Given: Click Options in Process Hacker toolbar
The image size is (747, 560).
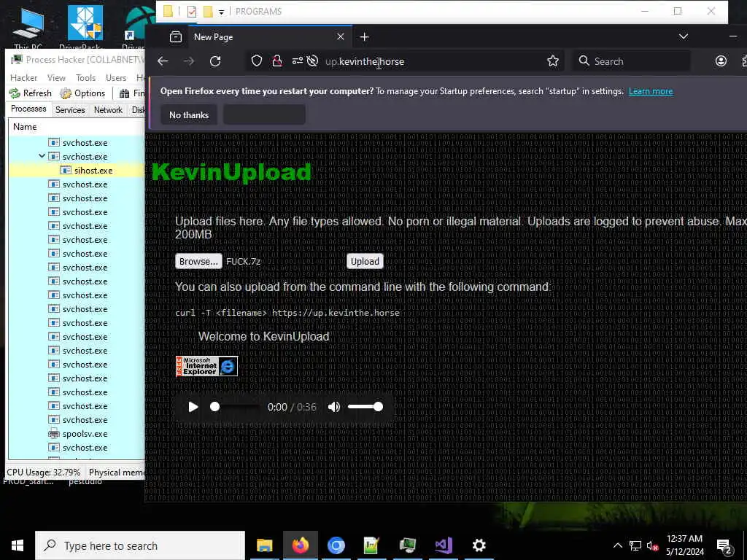Looking at the screenshot, I should click(x=82, y=93).
